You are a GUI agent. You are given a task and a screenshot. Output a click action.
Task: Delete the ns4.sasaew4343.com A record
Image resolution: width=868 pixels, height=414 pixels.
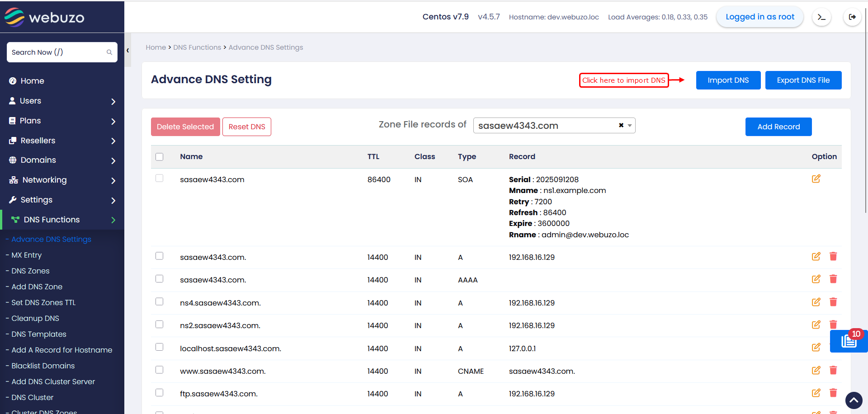[x=833, y=302]
